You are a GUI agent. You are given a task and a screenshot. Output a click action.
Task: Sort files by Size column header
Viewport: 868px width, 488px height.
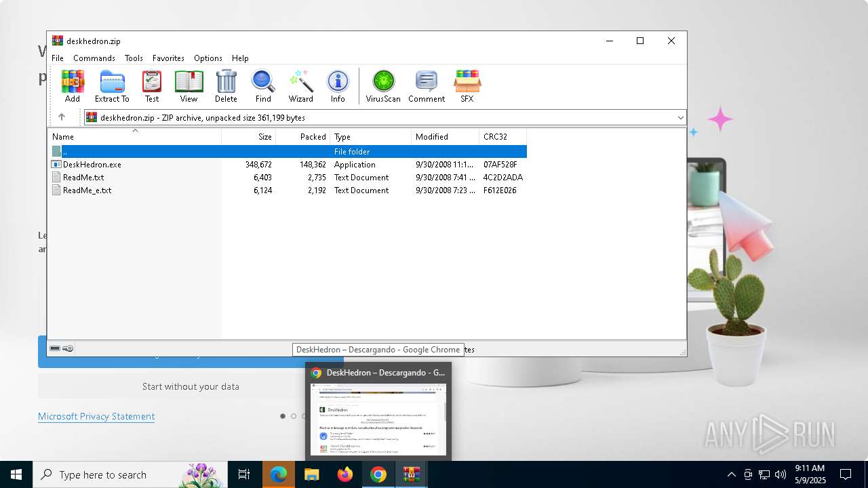tap(249, 137)
